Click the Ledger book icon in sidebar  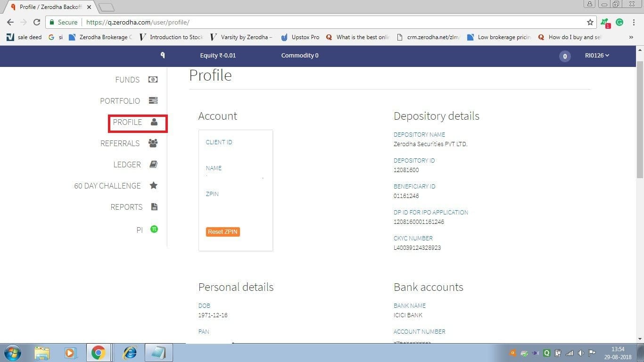(x=153, y=165)
